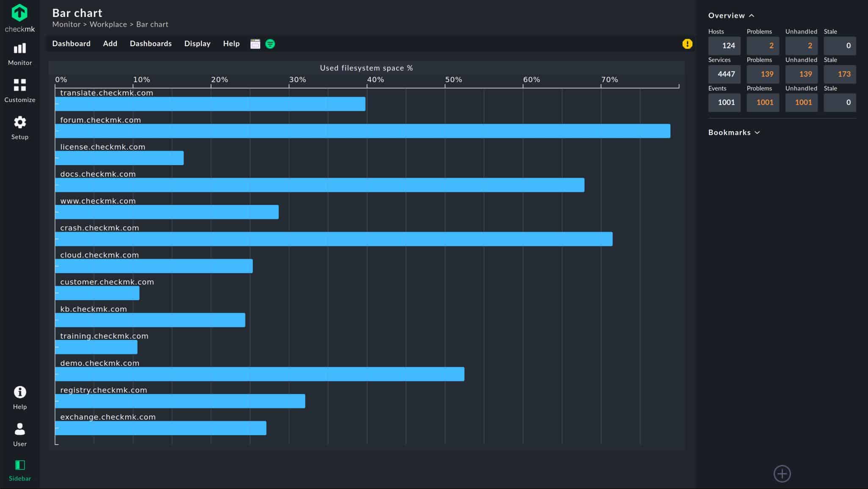Open the Help menu in toolbar
The width and height of the screenshot is (868, 489).
(231, 44)
